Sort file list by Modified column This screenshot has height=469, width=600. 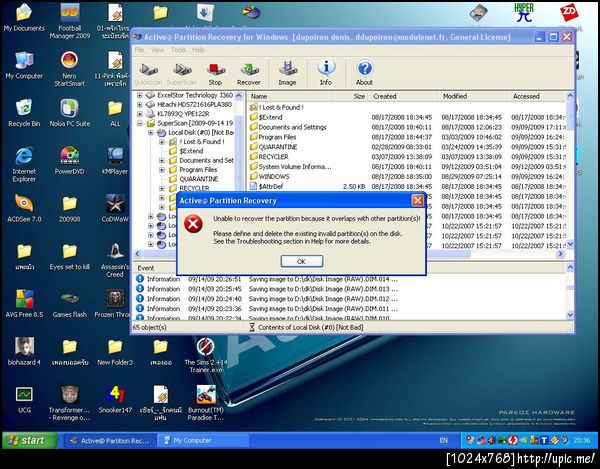473,96
